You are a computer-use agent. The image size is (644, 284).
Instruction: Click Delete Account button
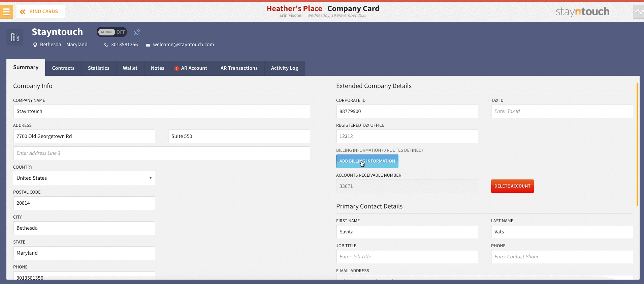512,186
